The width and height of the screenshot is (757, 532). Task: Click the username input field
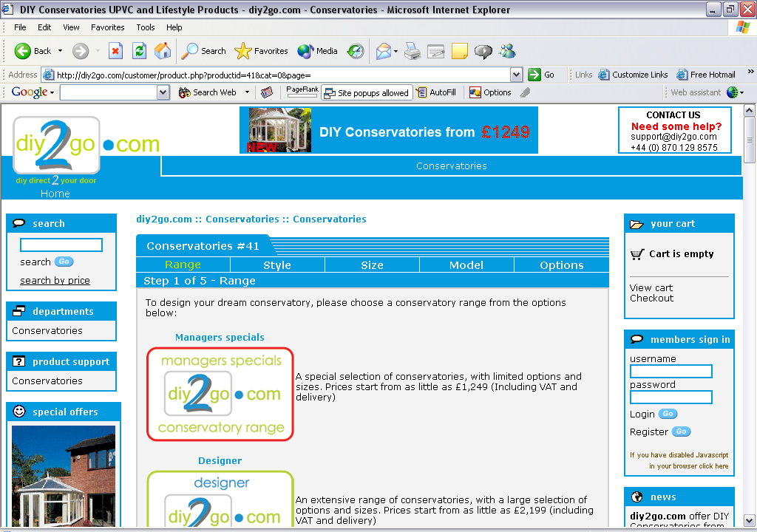(x=671, y=371)
